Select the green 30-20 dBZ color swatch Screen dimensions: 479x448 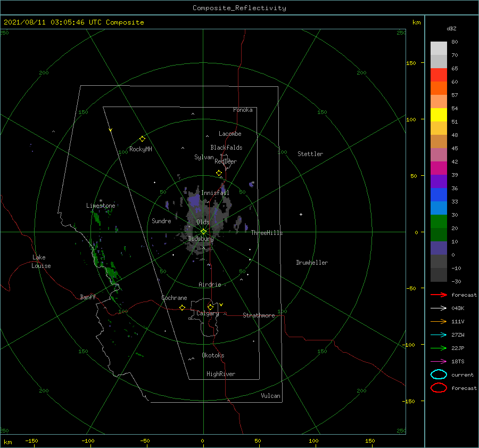439,222
